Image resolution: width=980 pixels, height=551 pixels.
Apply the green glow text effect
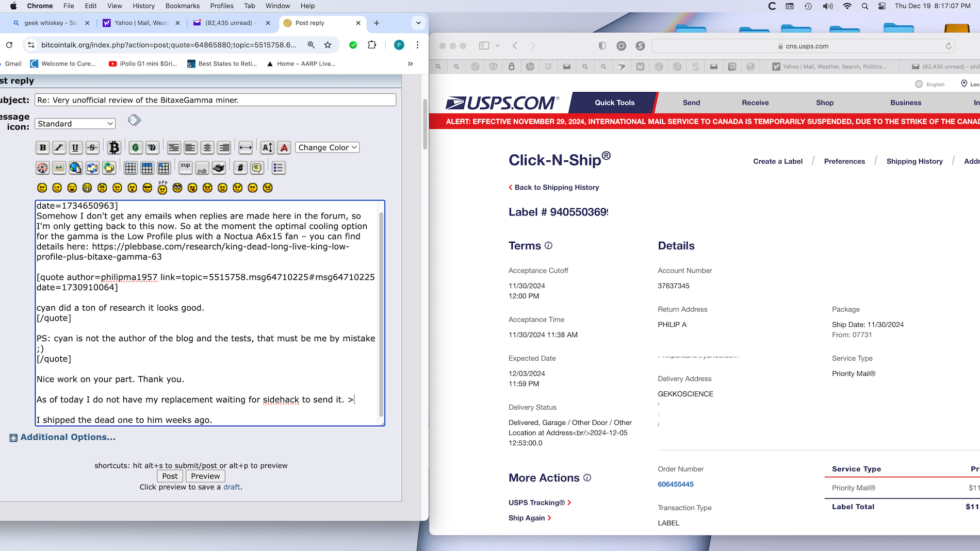pos(135,147)
